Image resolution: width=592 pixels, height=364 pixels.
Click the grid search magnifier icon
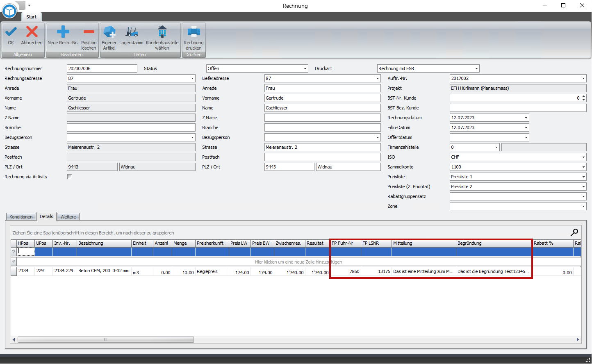574,232
